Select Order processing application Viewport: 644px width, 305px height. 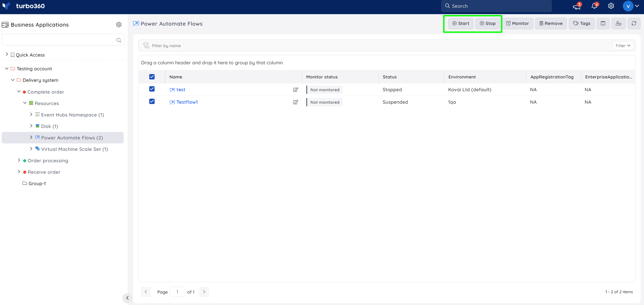click(x=48, y=161)
